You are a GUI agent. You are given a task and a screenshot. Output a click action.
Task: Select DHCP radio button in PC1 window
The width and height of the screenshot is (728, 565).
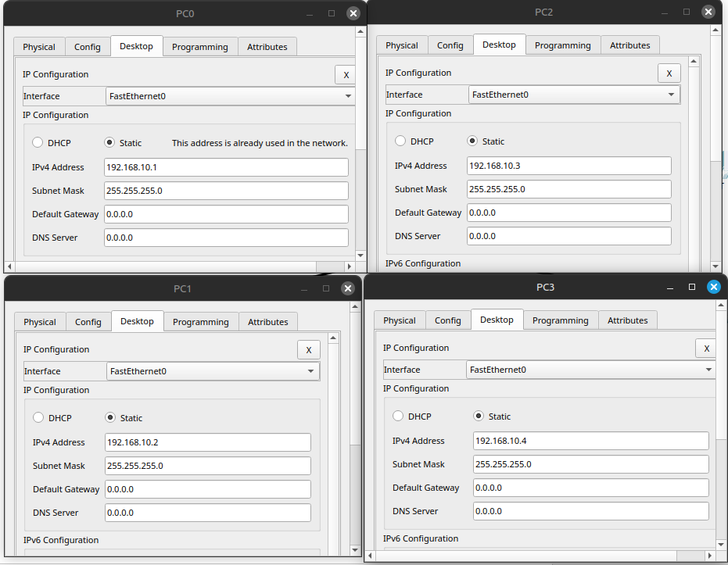[38, 417]
